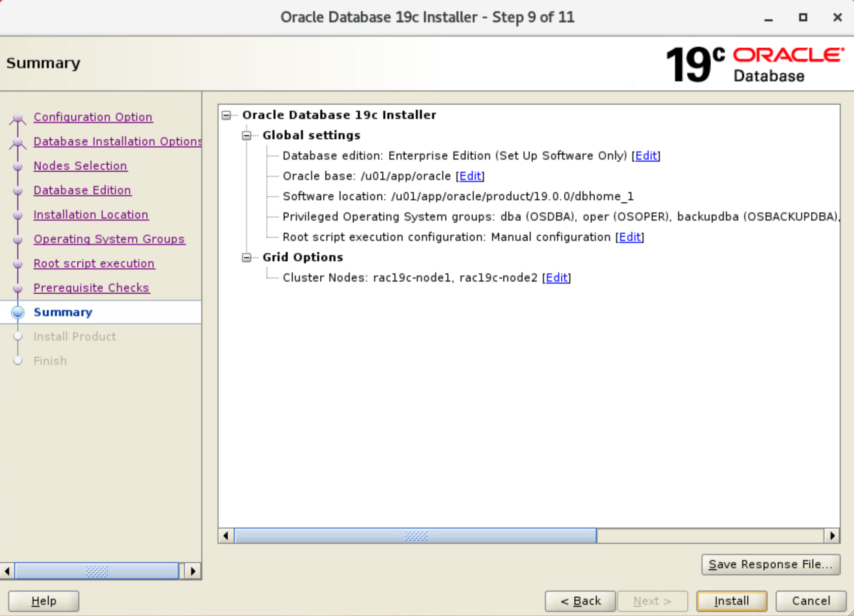Viewport: 854px width, 616px height.
Task: Minimize the installer window
Action: [769, 18]
